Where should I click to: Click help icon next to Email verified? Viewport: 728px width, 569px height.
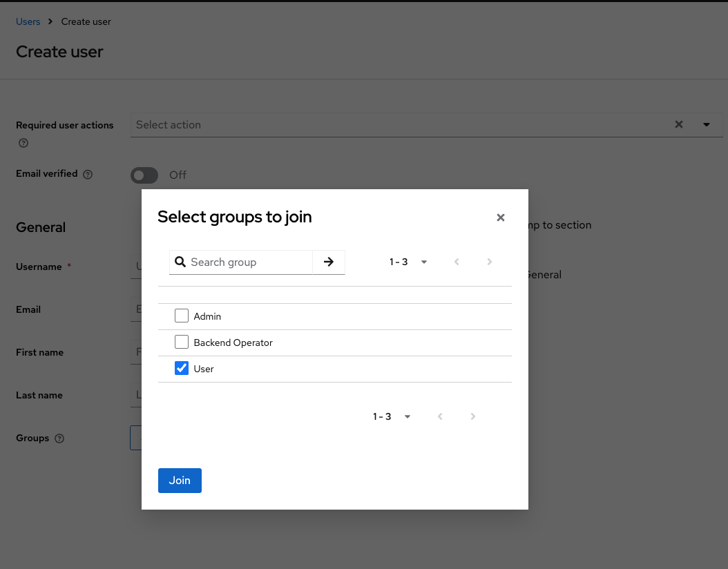[x=88, y=175]
